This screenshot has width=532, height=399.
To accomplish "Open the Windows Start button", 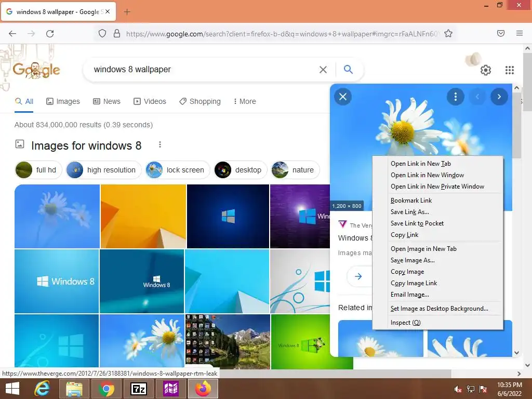I will point(12,389).
